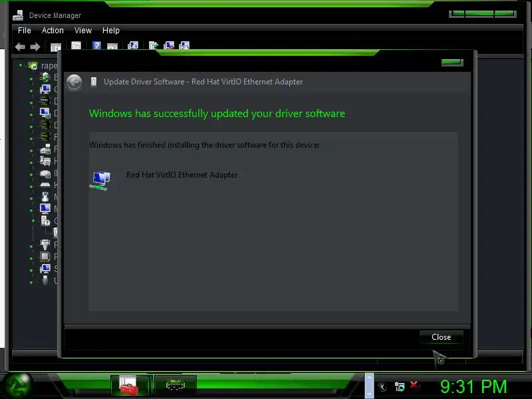Click the Uninstall toolbar icon with red X

pos(169,45)
